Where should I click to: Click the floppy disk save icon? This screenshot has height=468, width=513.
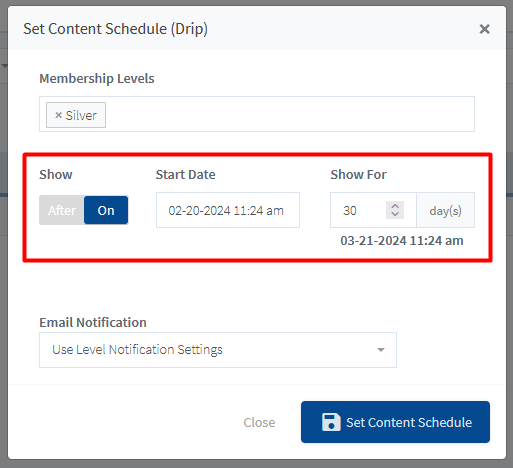click(x=331, y=422)
